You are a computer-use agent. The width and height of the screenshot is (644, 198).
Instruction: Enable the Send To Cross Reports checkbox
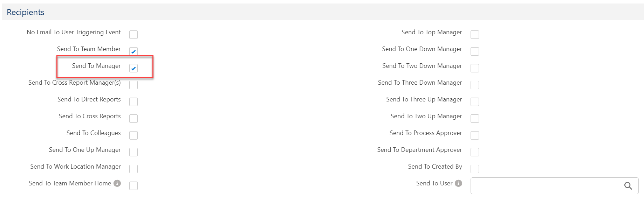click(x=133, y=119)
